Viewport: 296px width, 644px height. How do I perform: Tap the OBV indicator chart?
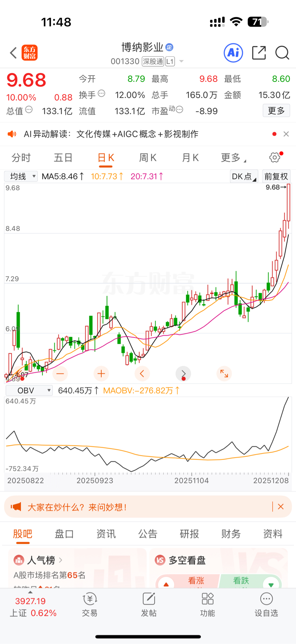(x=148, y=435)
